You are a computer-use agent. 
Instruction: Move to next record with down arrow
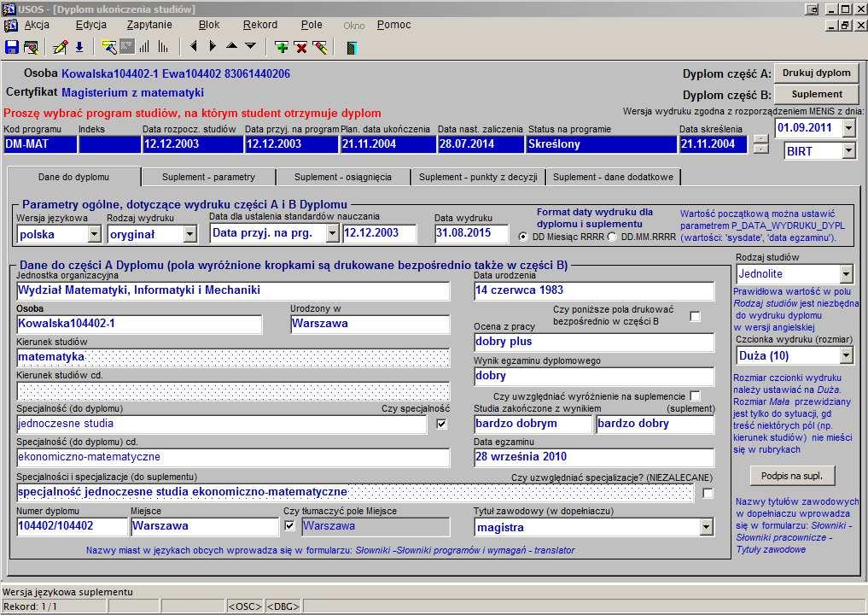tap(251, 46)
